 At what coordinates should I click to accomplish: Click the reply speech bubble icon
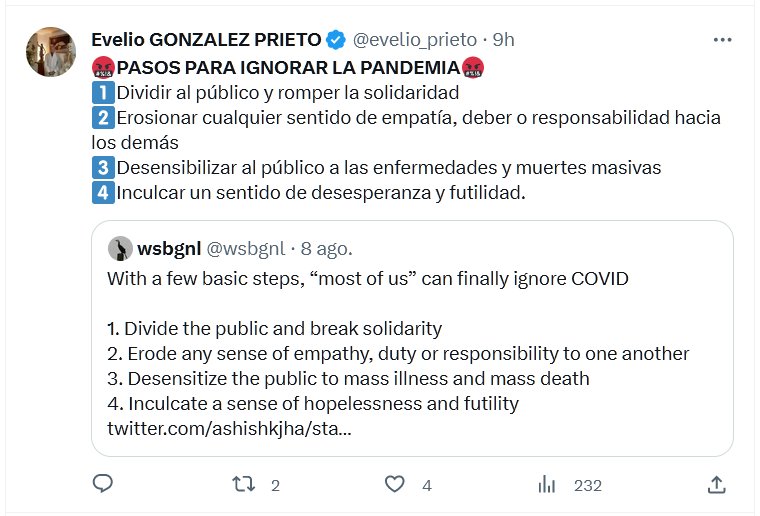(x=102, y=485)
